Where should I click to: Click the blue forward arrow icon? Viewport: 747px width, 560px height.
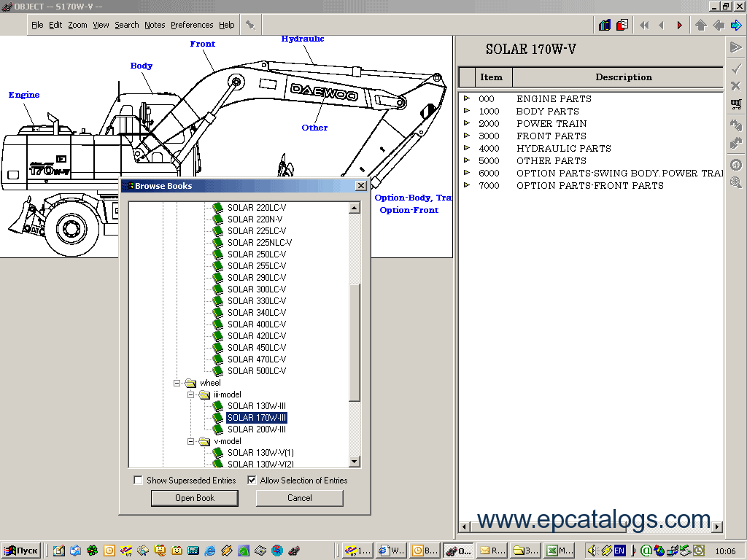coord(736,26)
